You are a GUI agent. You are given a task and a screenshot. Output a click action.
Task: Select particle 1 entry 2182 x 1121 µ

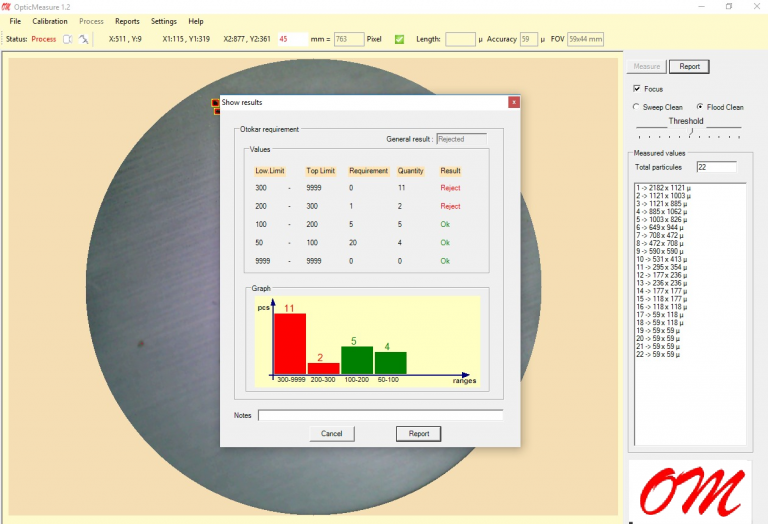tap(664, 188)
